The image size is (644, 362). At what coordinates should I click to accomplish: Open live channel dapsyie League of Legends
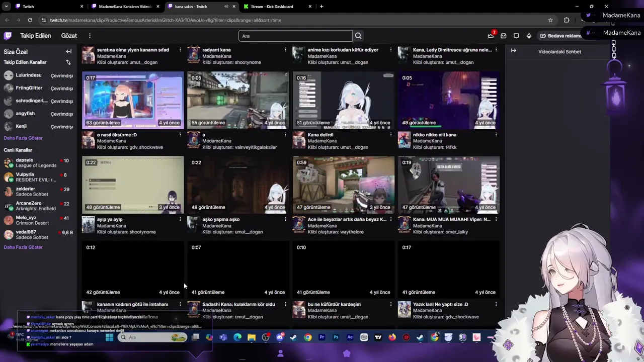pos(38,162)
